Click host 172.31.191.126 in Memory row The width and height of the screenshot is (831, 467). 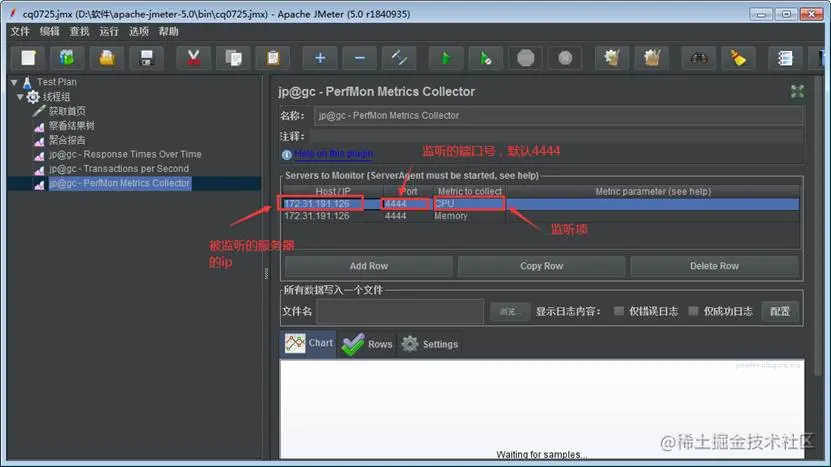pyautogui.click(x=332, y=216)
